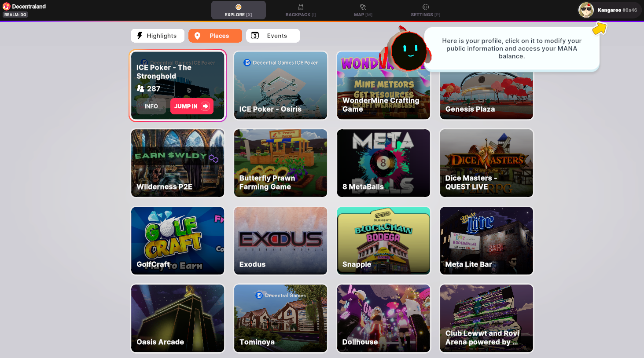Open the Meta Lite Bar card
The image size is (644, 358).
pos(486,241)
